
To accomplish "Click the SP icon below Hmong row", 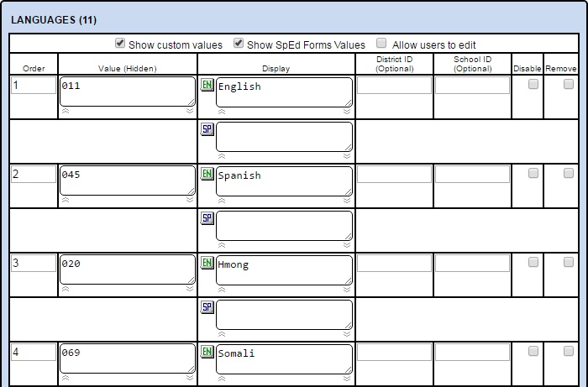I will [207, 307].
